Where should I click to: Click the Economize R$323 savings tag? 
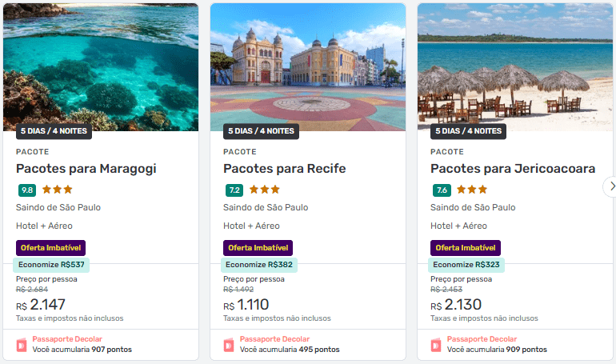466,264
